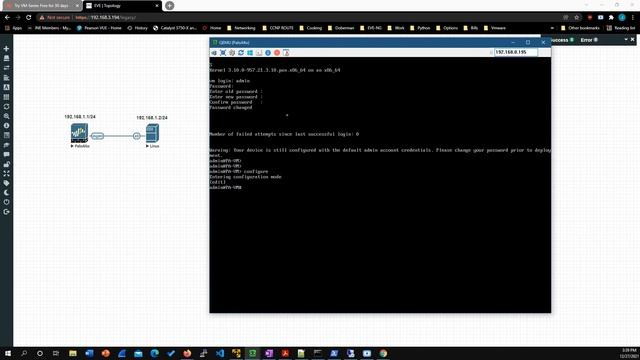Log out using the bottom EVE sidebar icon
Screen dimensions: 640x360
(x=6, y=212)
